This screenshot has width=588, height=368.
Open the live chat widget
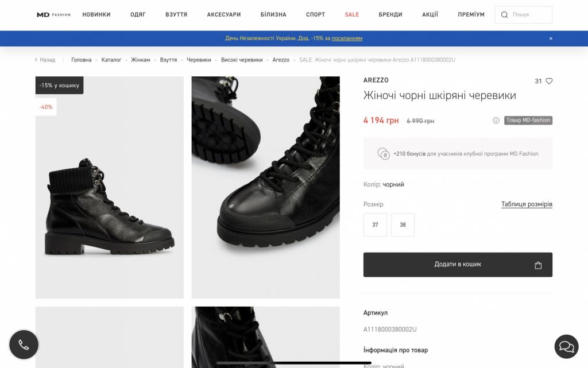566,347
